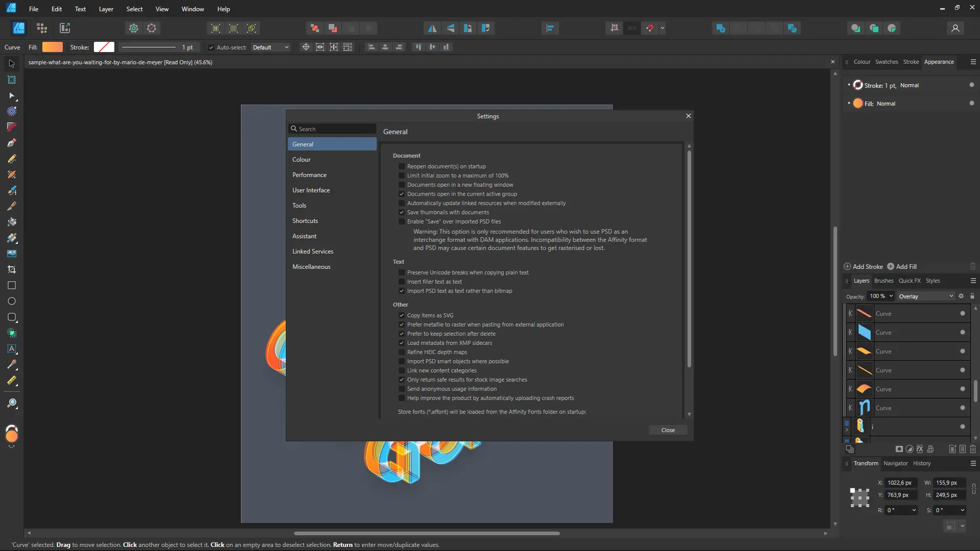Select the Artistic Text tool
The image size is (980, 551).
[x=11, y=349]
